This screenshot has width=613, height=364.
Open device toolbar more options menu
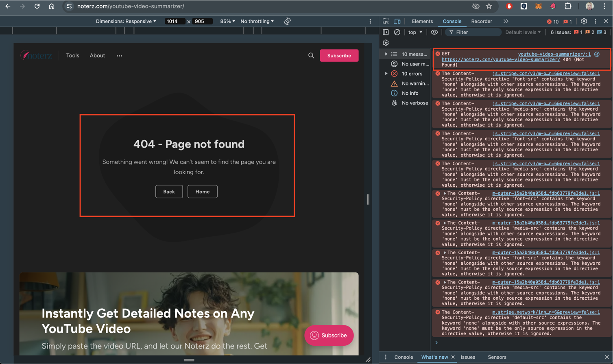click(370, 21)
